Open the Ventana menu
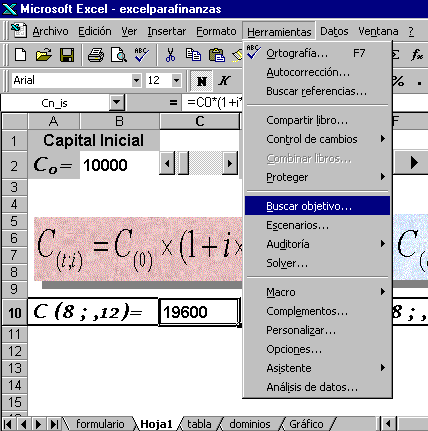Screen dimensions: 428x431 (378, 31)
